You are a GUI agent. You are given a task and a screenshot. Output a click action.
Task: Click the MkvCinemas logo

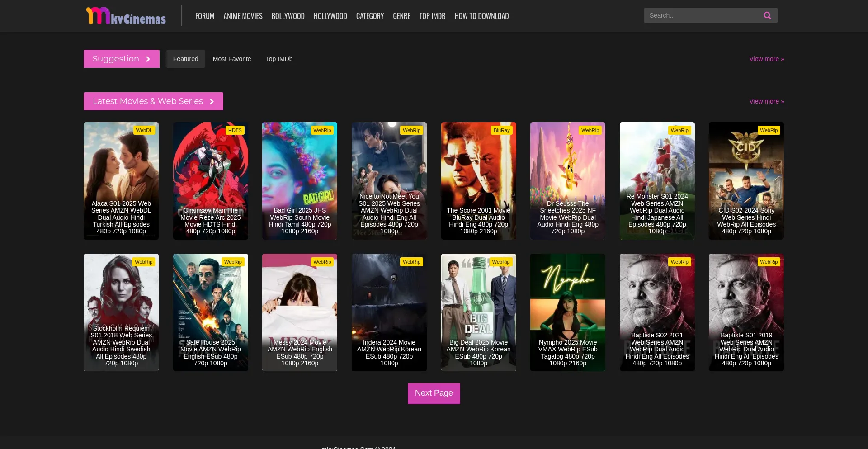pyautogui.click(x=126, y=15)
